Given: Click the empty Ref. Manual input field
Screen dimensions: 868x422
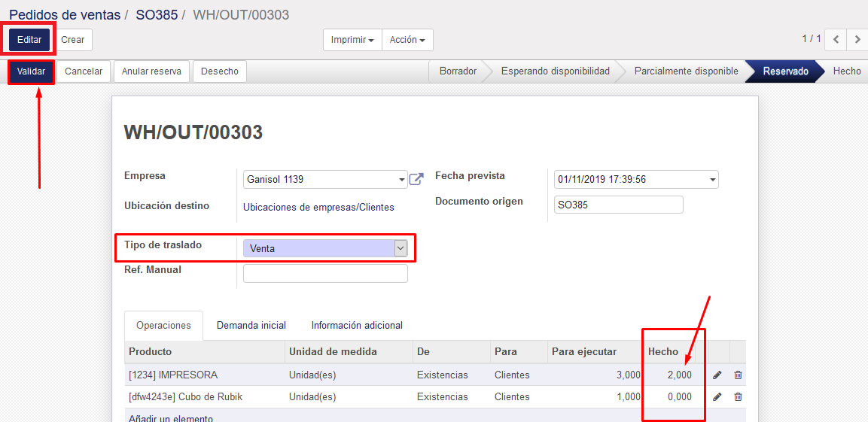Looking at the screenshot, I should click(x=325, y=273).
